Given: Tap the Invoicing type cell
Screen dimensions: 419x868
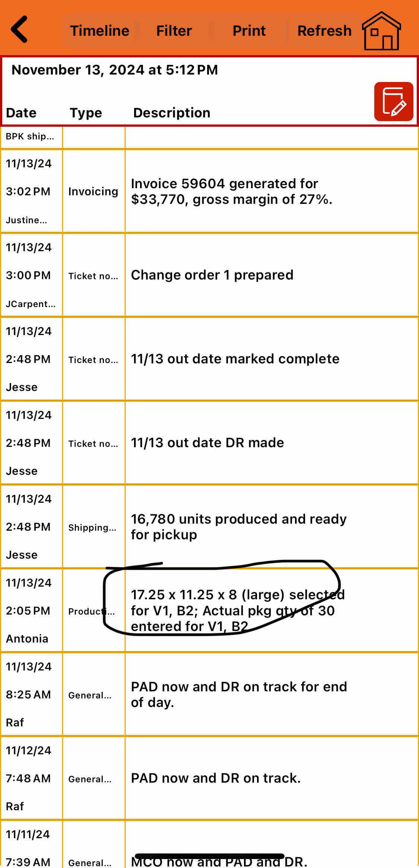Looking at the screenshot, I should 93,192.
